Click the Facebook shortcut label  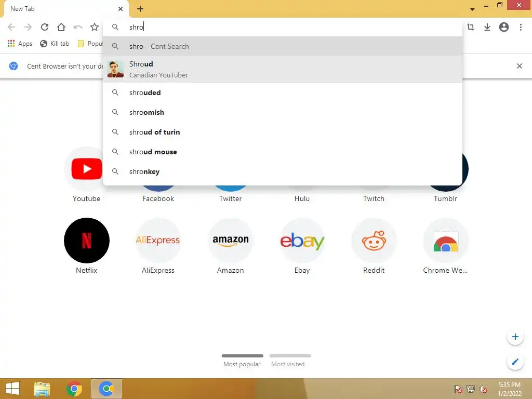click(158, 199)
